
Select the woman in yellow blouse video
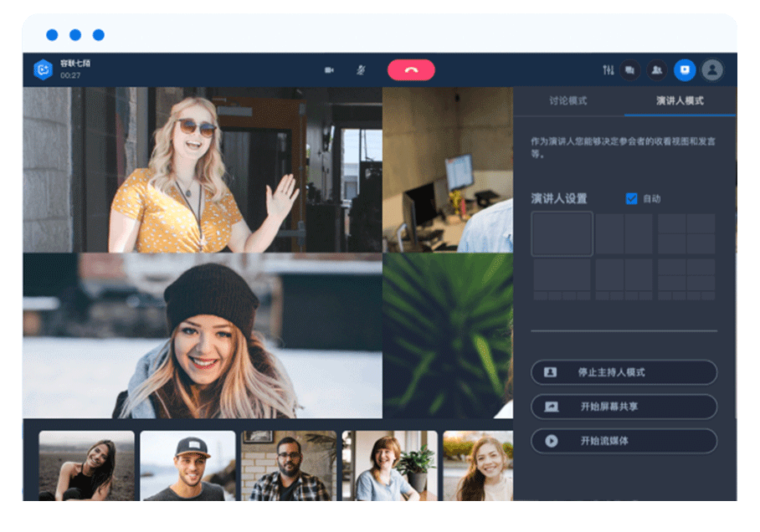click(x=203, y=170)
